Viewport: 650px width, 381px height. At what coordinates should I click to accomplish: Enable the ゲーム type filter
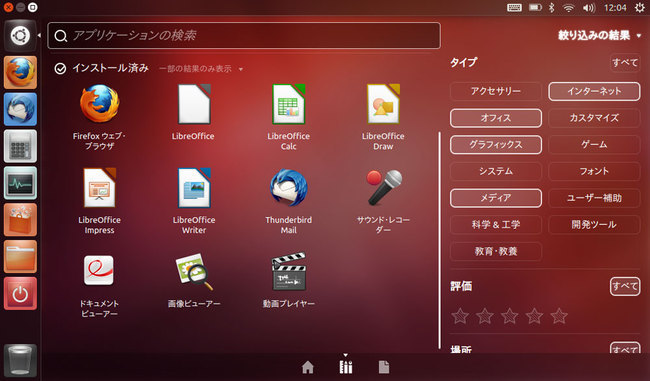(594, 145)
